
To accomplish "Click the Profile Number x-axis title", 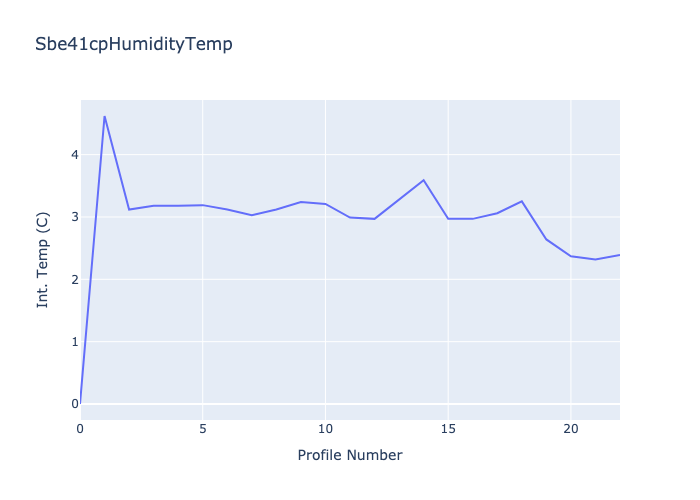I will [x=350, y=456].
